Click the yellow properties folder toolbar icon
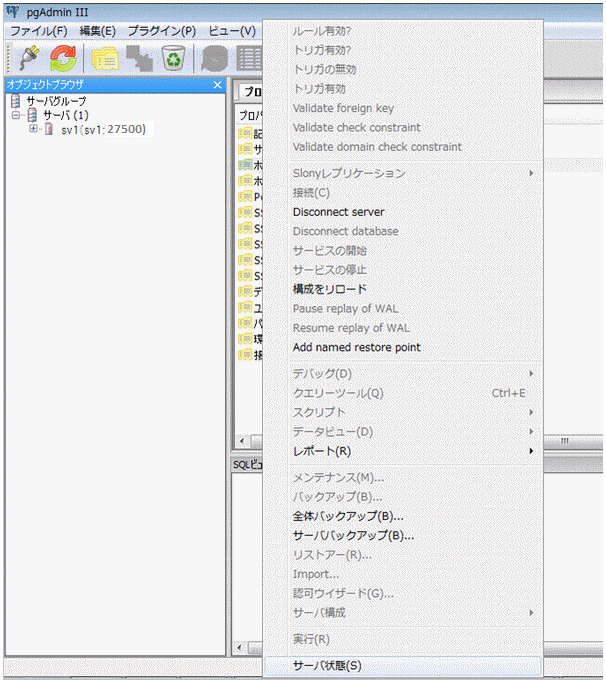The height and width of the screenshot is (682, 606). (105, 58)
